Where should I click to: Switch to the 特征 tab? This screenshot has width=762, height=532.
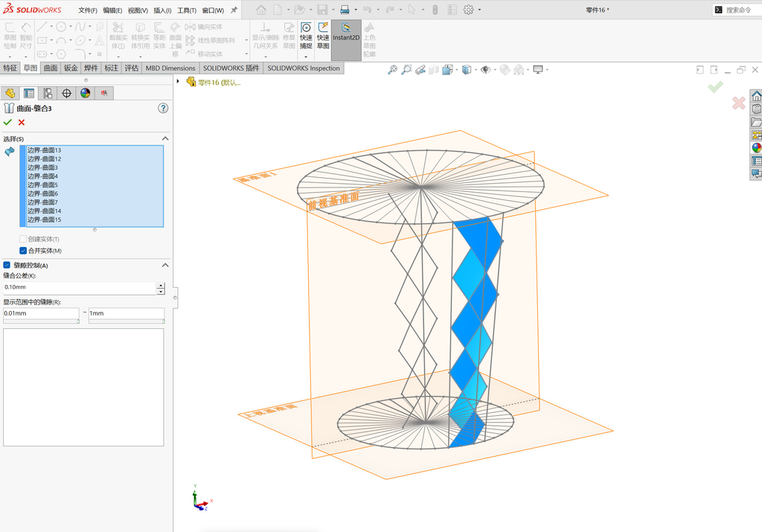10,68
